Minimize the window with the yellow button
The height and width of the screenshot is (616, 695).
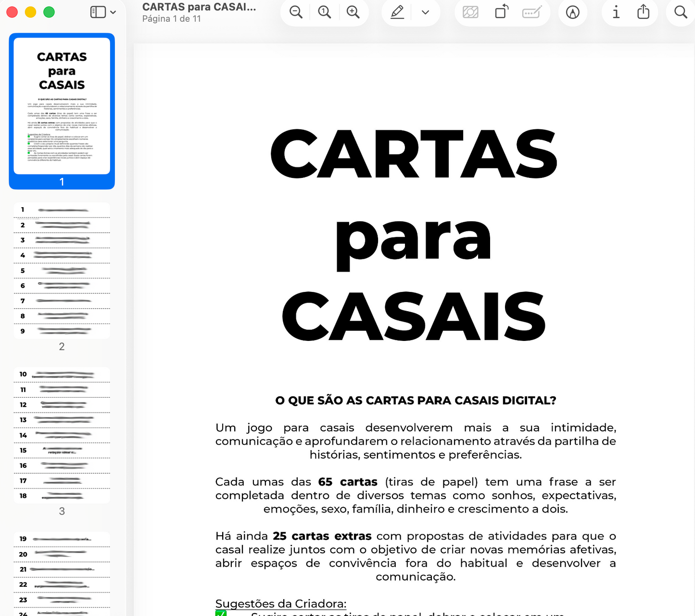pyautogui.click(x=30, y=12)
